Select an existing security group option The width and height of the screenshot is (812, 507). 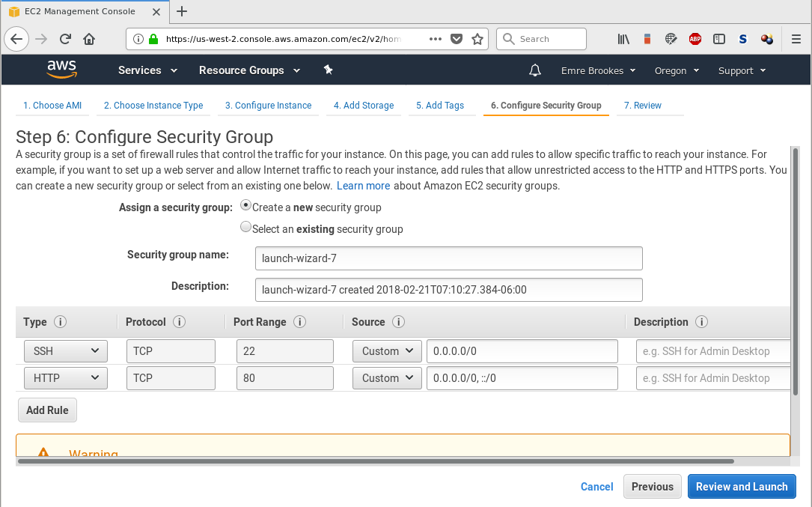coord(246,227)
